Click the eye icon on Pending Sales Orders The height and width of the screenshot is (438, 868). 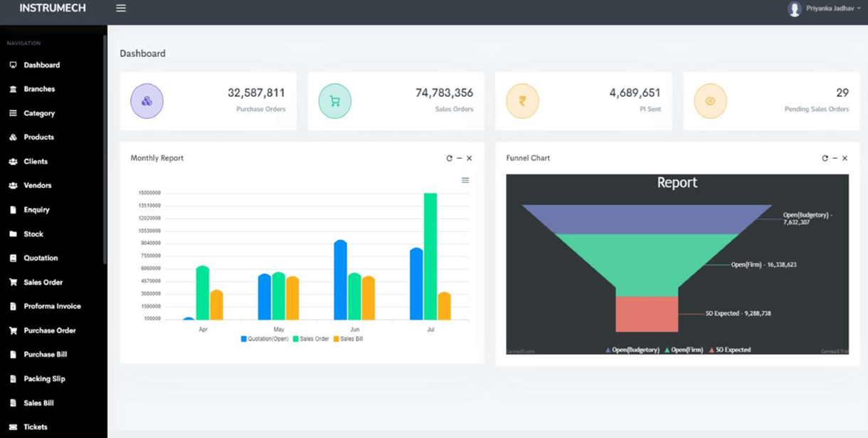[x=710, y=100]
